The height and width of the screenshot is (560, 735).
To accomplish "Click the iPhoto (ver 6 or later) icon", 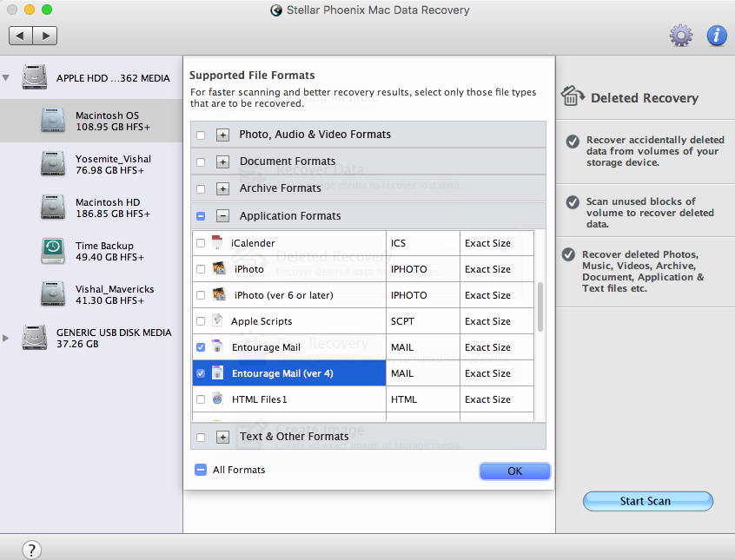I will click(x=219, y=294).
